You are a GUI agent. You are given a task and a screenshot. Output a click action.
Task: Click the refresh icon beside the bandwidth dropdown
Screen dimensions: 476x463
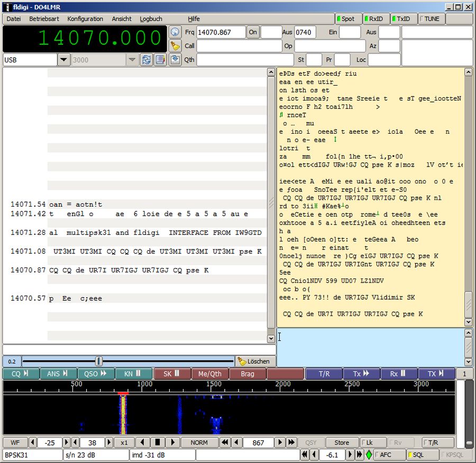[147, 60]
